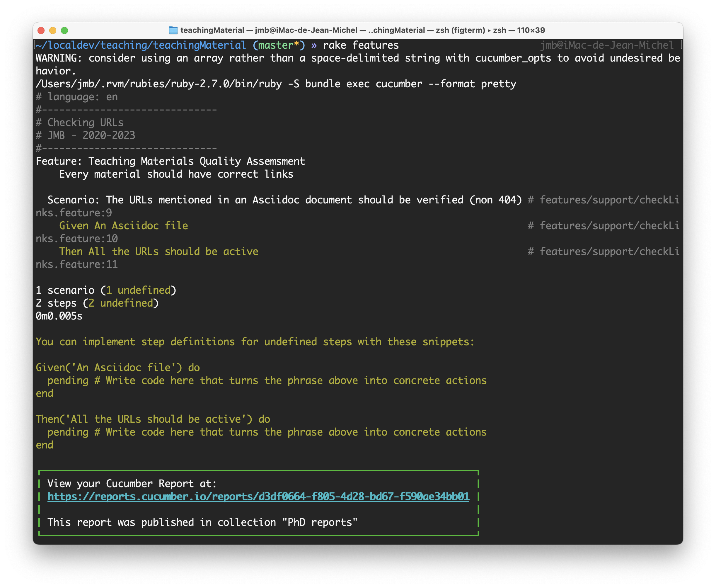Open the Cucumber report URL link
The height and width of the screenshot is (588, 716).
click(x=258, y=497)
